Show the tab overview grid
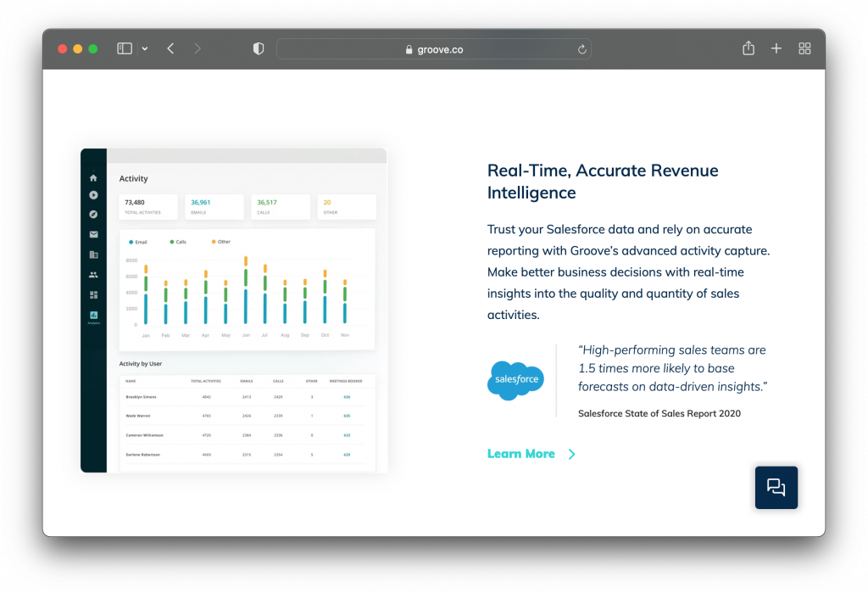This screenshot has width=868, height=593. [804, 49]
